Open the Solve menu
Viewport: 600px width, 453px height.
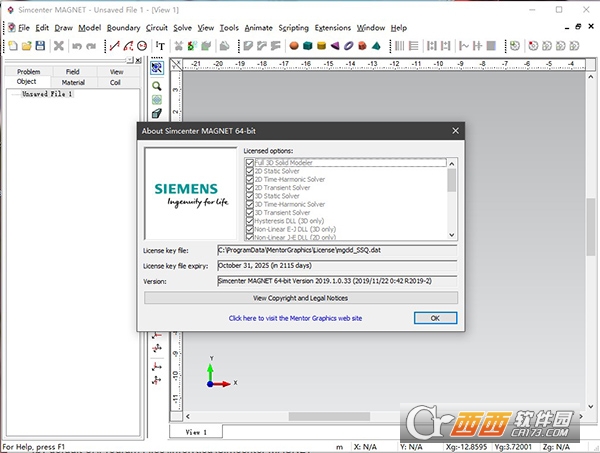[x=183, y=28]
